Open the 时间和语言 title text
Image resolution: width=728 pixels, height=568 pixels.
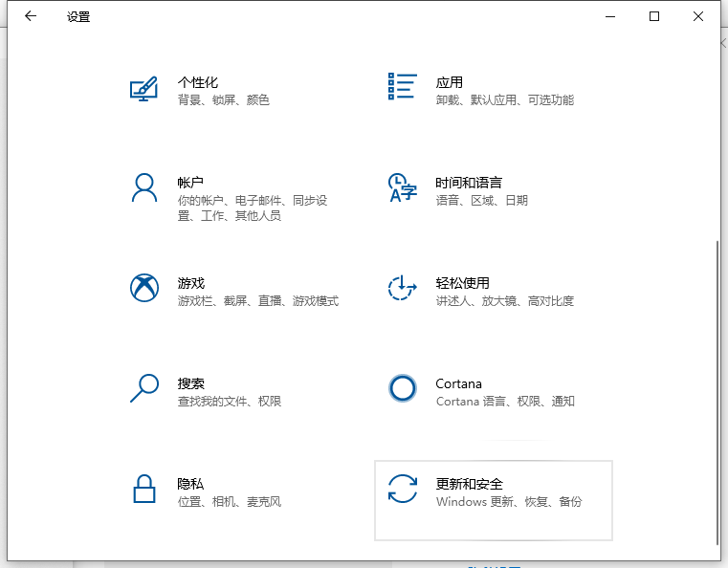coord(468,183)
